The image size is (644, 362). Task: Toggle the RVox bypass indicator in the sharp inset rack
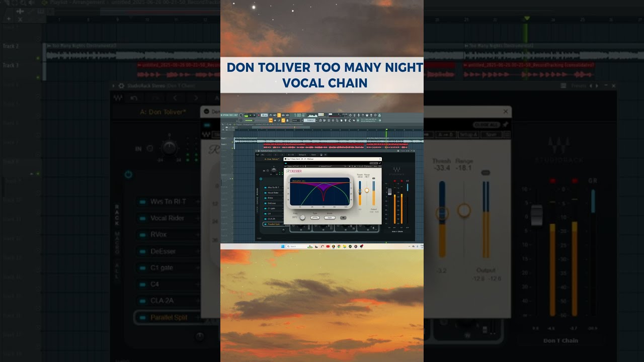click(x=265, y=198)
